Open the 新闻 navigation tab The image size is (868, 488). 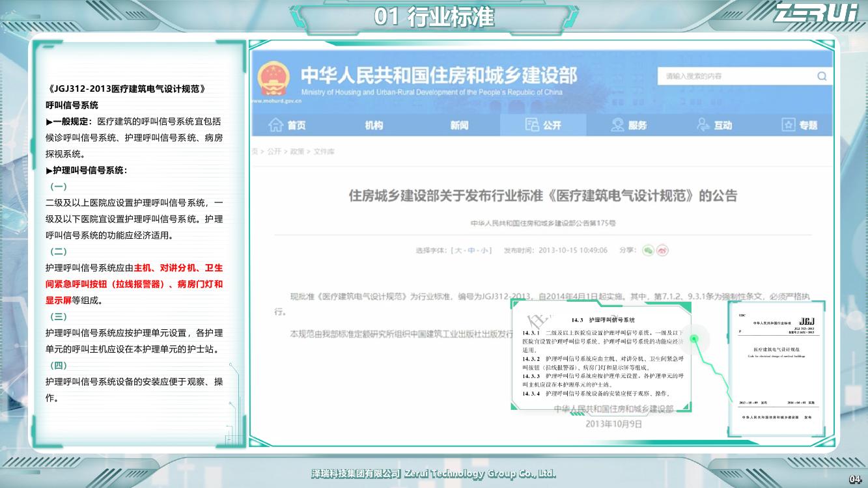(x=459, y=125)
